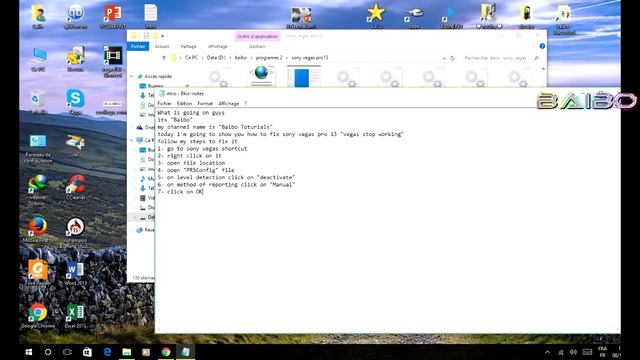
Task: Open the Foxit Reader desktop shortcut
Action: point(38,273)
